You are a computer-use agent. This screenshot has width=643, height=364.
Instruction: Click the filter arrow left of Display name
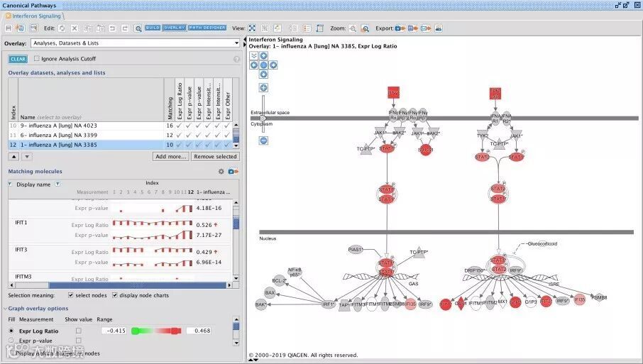coord(10,184)
